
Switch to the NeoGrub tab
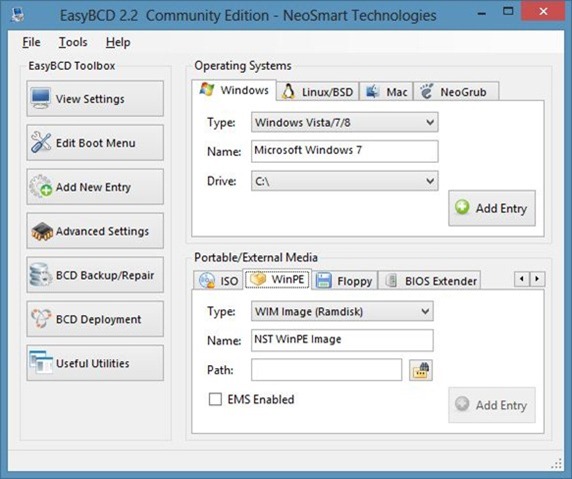(x=456, y=92)
